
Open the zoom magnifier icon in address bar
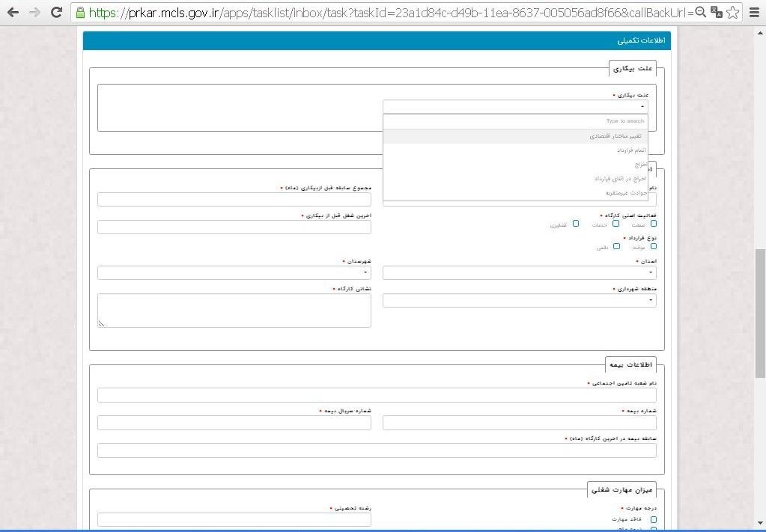tap(701, 12)
